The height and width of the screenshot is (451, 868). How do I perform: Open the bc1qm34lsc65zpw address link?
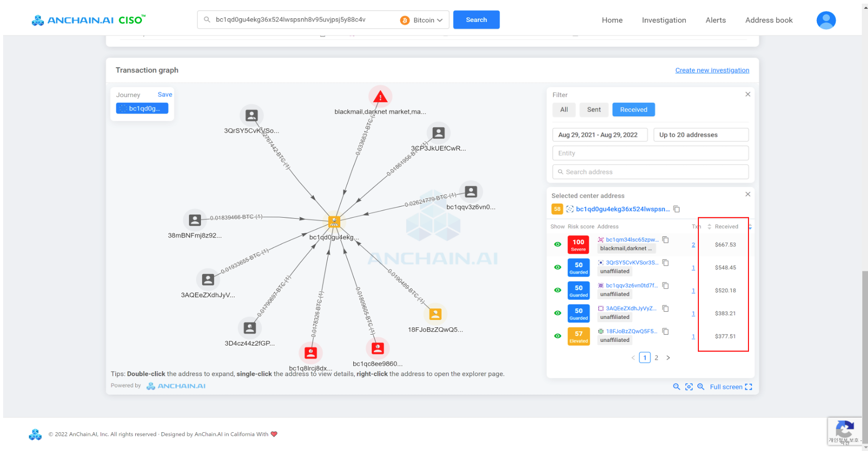tap(632, 240)
